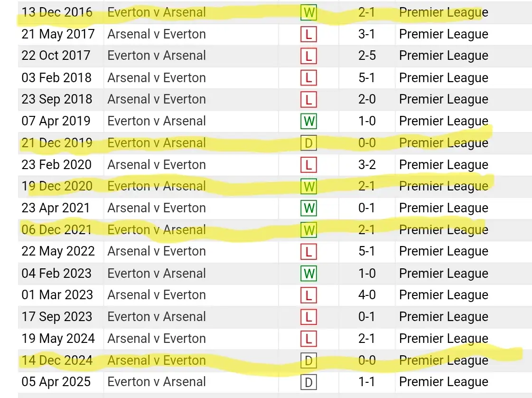The width and height of the screenshot is (532, 398).
Task: Click the 2-0 score for 23 Sep 2018
Action: point(366,99)
